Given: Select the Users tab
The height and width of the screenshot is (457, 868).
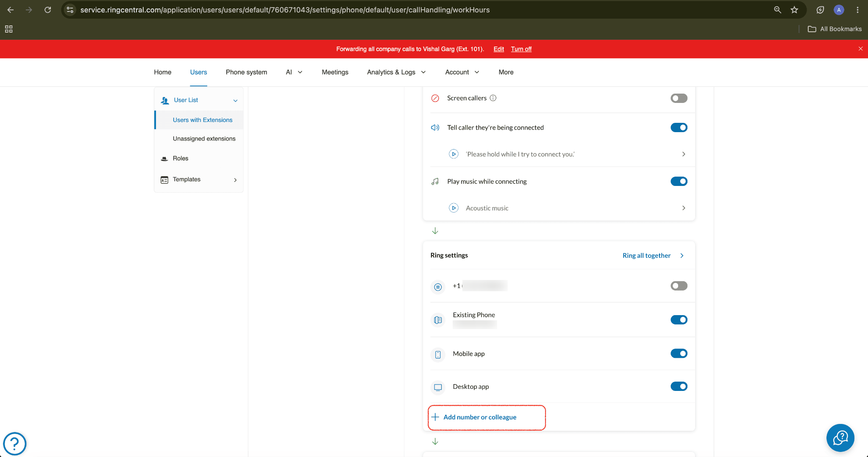Looking at the screenshot, I should click(x=198, y=72).
